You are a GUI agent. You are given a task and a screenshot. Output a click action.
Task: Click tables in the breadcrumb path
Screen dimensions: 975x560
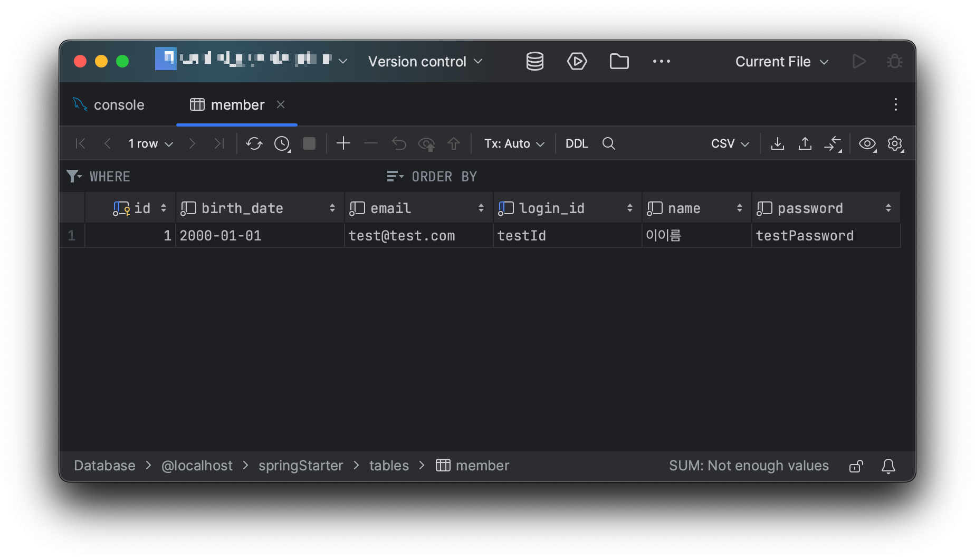389,466
